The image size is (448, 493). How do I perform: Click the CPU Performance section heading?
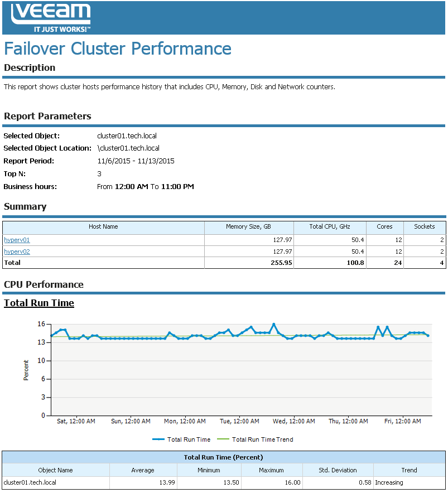click(44, 284)
